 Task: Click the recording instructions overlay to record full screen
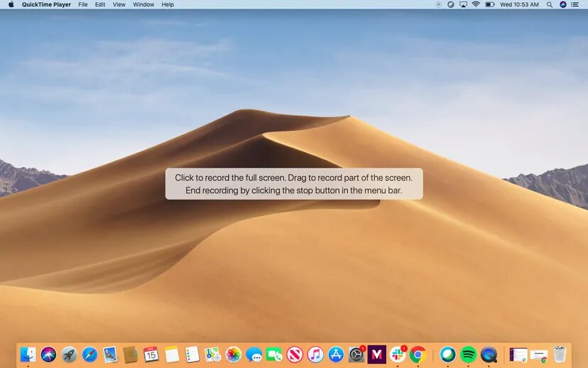(x=294, y=184)
